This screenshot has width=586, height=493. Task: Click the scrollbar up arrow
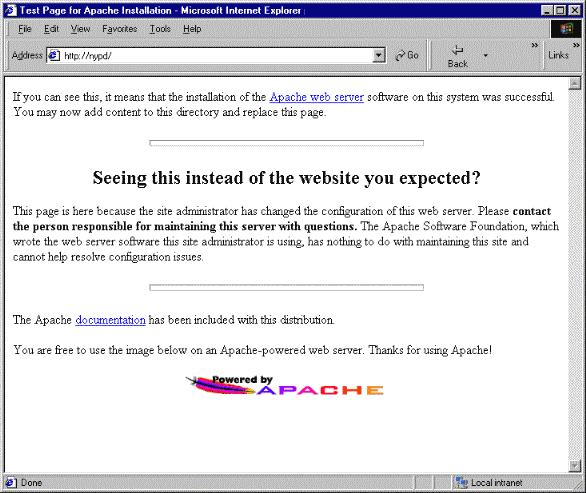[574, 83]
